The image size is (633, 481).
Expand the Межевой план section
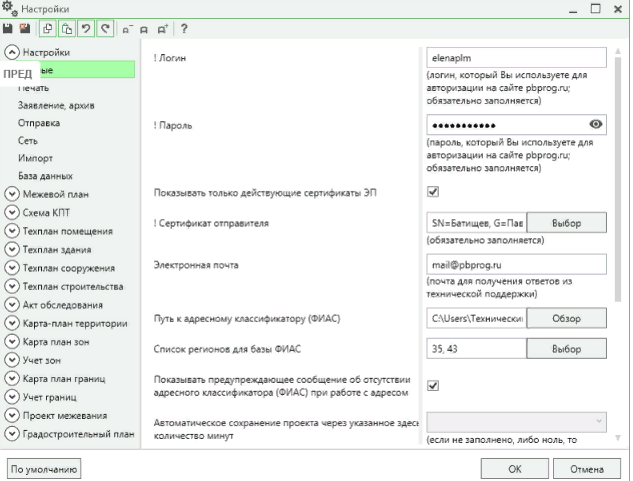(x=12, y=195)
